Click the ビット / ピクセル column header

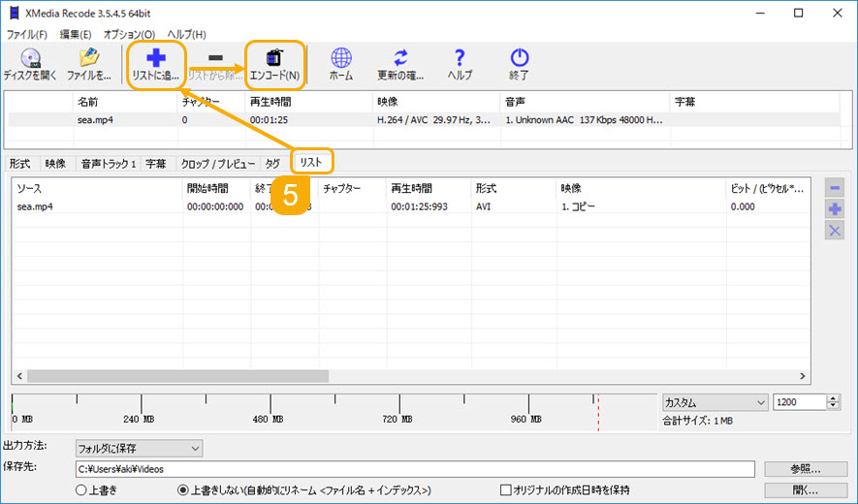point(768,188)
